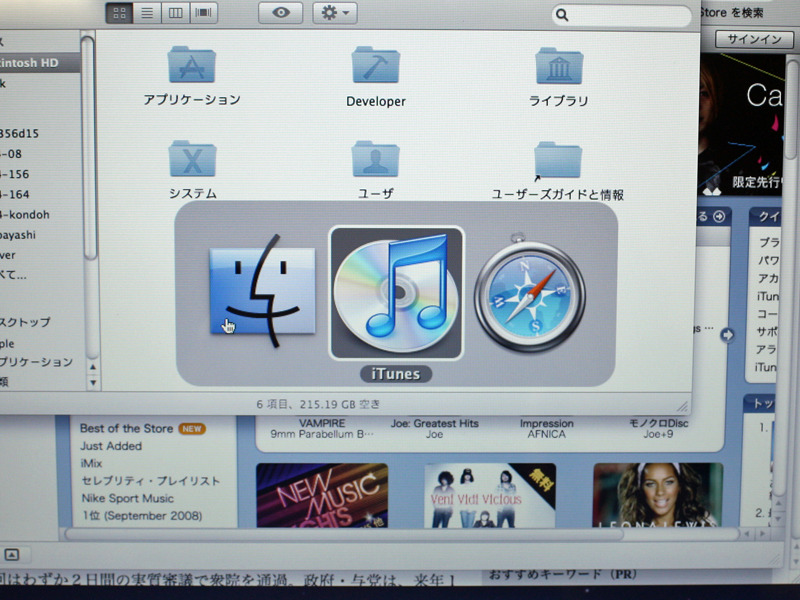Switch Finder to Cover Flow view

click(x=204, y=13)
